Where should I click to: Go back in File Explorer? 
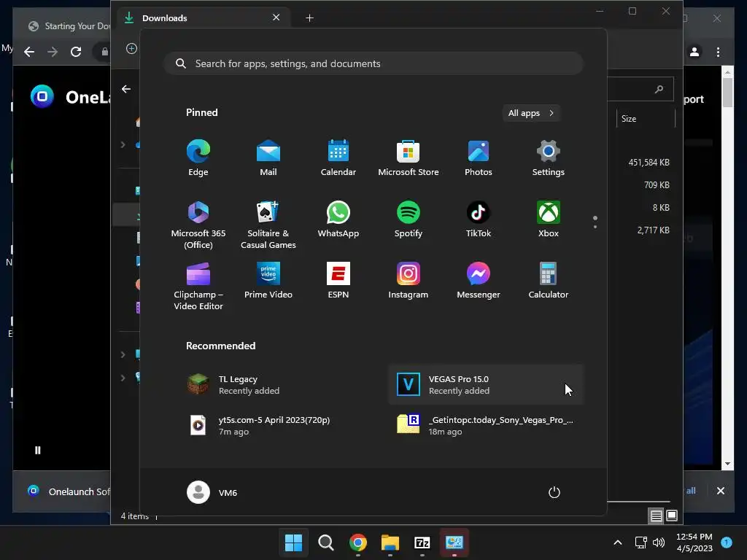pos(125,89)
